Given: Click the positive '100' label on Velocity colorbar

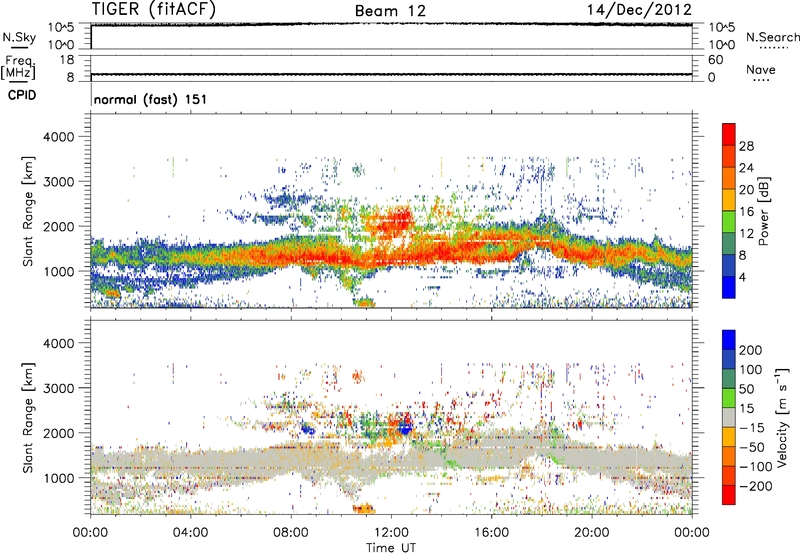Looking at the screenshot, I should [751, 369].
